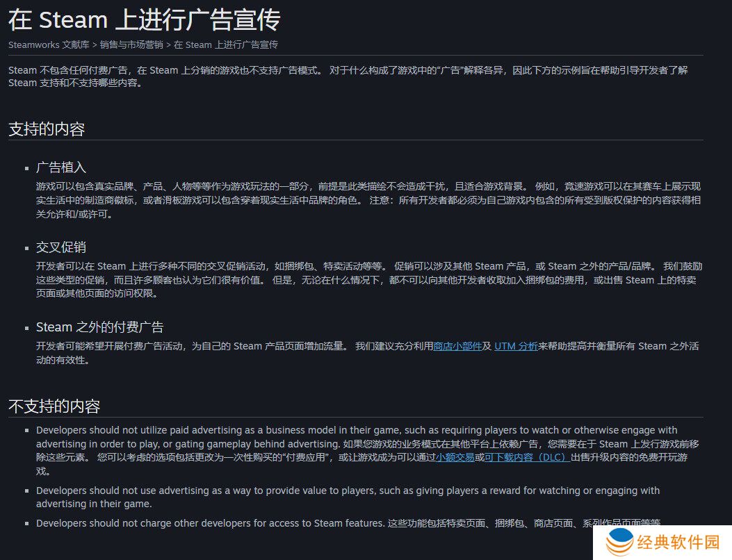Follow the UTM 分析 link
Image resolution: width=732 pixels, height=560 pixels.
coord(516,346)
